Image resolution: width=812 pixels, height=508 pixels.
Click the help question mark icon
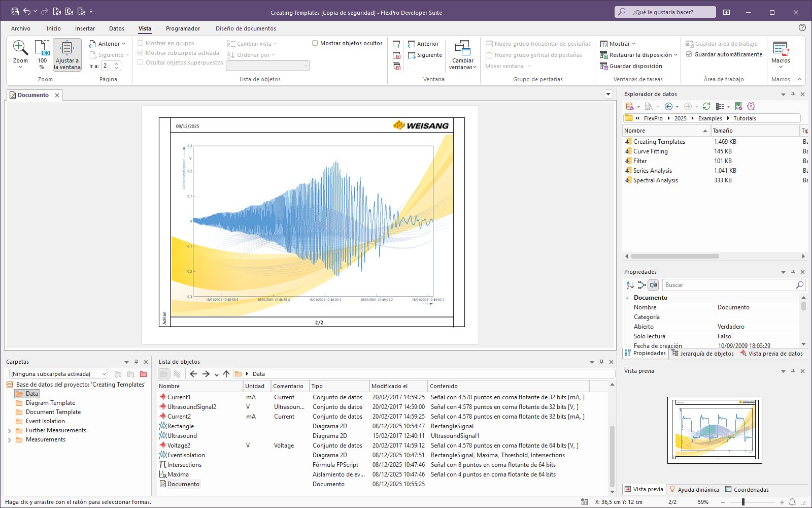(802, 27)
